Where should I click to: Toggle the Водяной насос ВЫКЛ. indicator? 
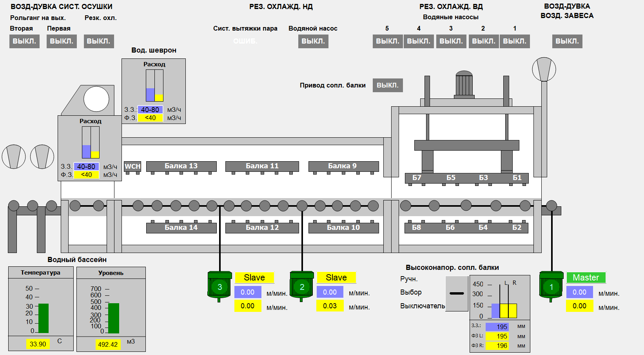[x=313, y=41]
